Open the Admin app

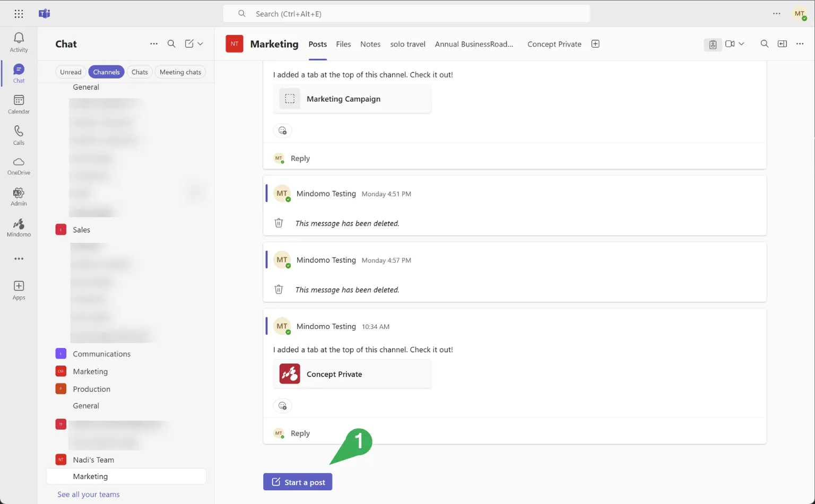coord(19,197)
